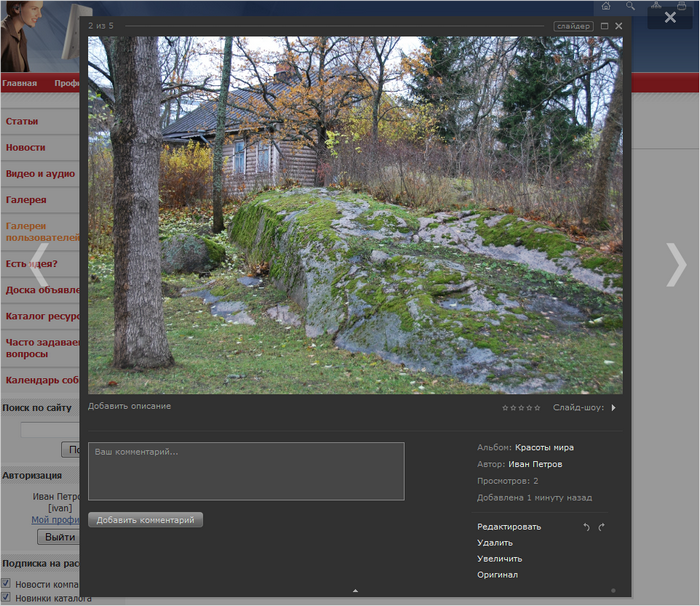
Task: Close the photo viewer with the small X
Action: click(619, 26)
